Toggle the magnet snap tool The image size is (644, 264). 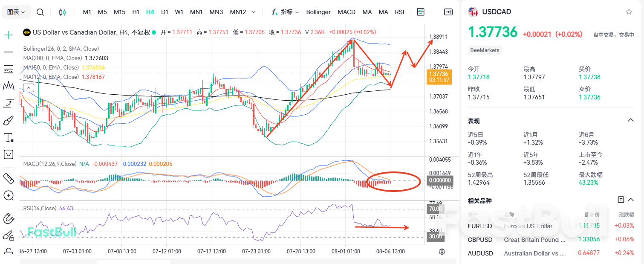pyautogui.click(x=9, y=218)
